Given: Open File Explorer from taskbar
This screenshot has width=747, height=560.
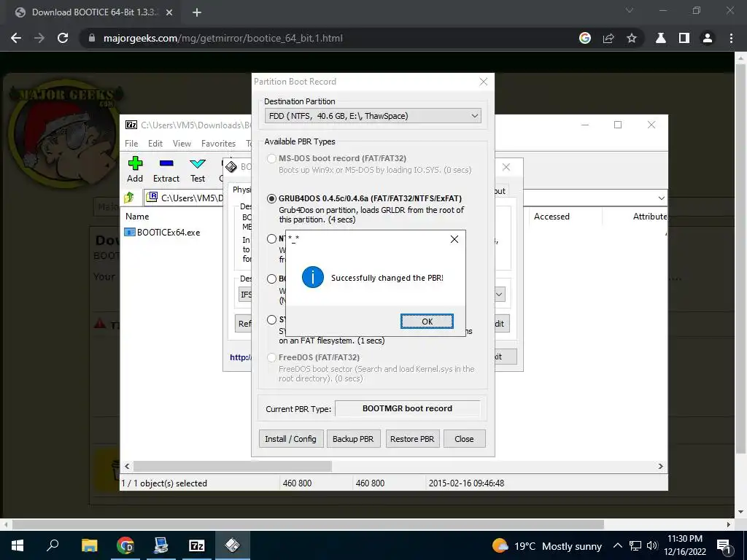Looking at the screenshot, I should (89, 545).
